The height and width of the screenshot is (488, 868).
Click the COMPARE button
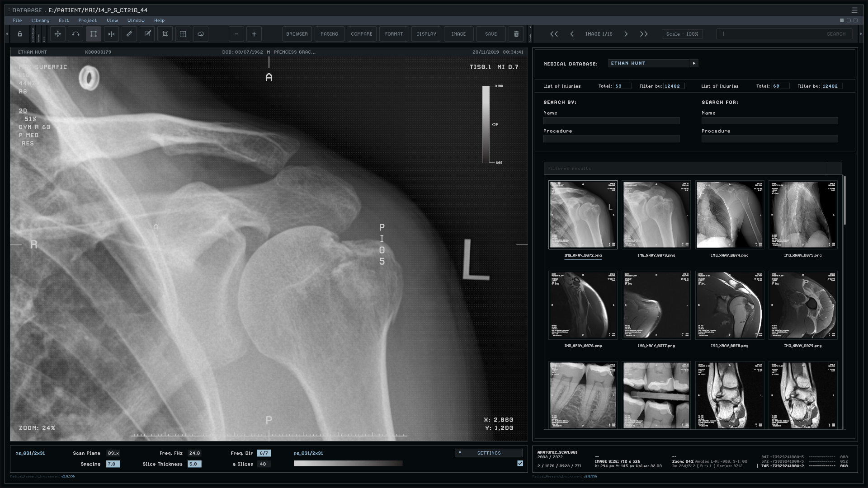361,34
